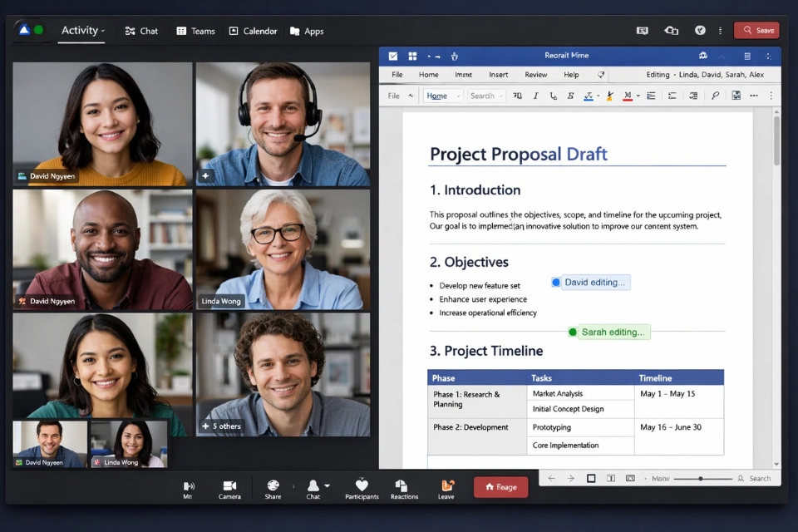Toggle bold formatting in the document toolbar

pyautogui.click(x=569, y=96)
